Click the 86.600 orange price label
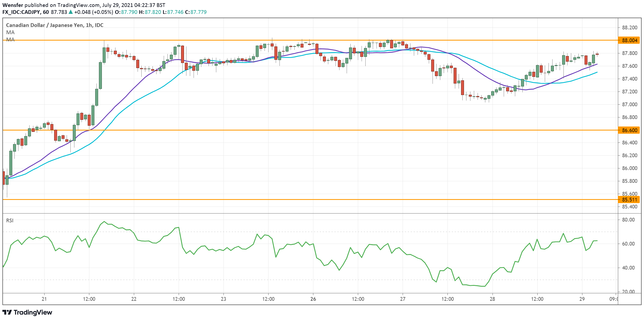The image size is (644, 320). pos(629,130)
